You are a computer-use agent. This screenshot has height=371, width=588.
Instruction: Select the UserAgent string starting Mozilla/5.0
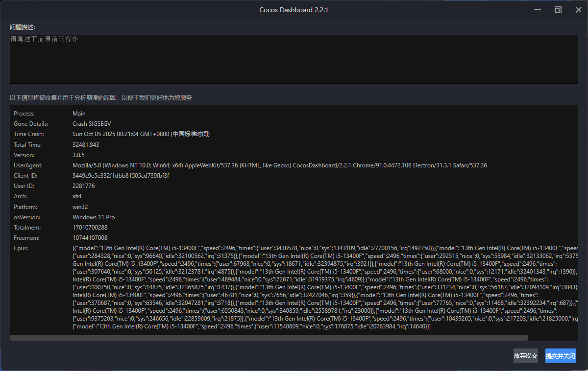280,165
